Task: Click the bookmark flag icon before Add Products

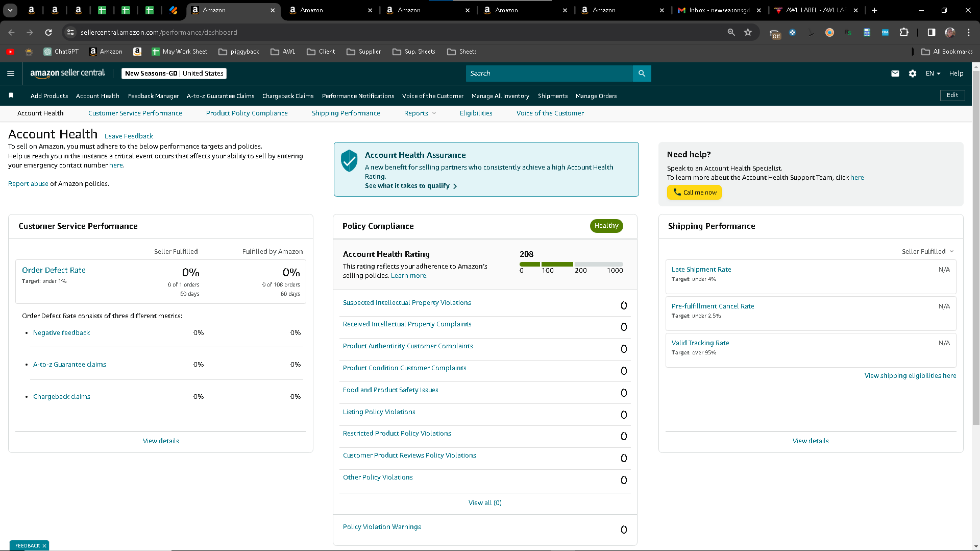Action: point(11,95)
